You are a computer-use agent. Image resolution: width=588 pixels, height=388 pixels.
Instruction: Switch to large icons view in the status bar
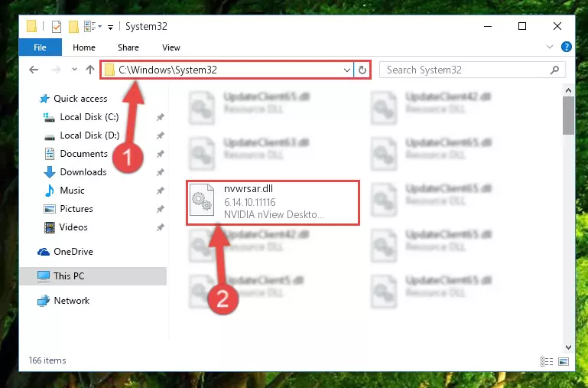pos(564,361)
